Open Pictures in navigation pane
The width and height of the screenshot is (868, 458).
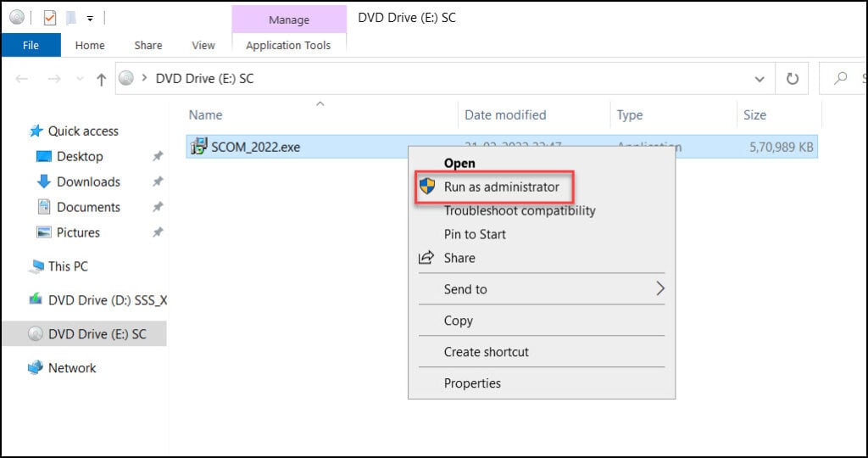pos(78,232)
